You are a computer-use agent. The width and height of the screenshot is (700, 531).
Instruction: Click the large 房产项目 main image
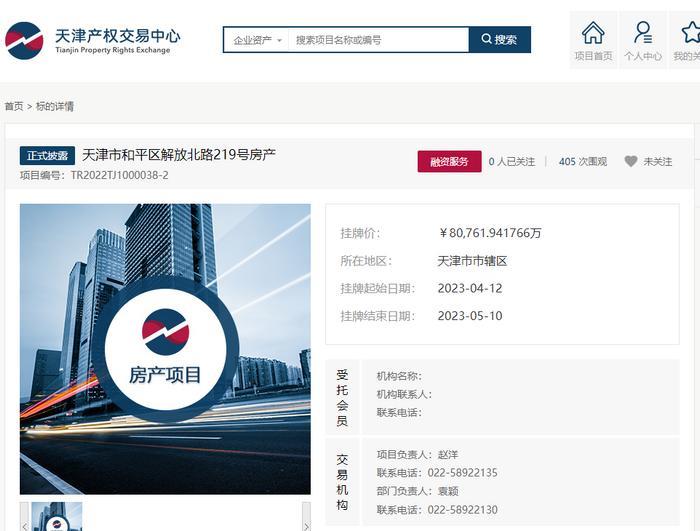point(165,349)
